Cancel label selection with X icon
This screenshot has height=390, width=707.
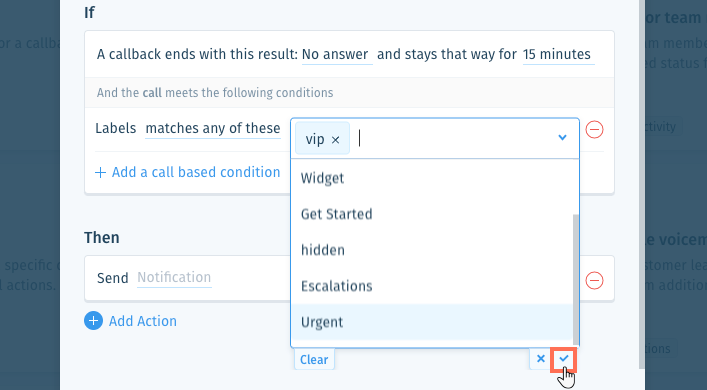[x=541, y=359]
